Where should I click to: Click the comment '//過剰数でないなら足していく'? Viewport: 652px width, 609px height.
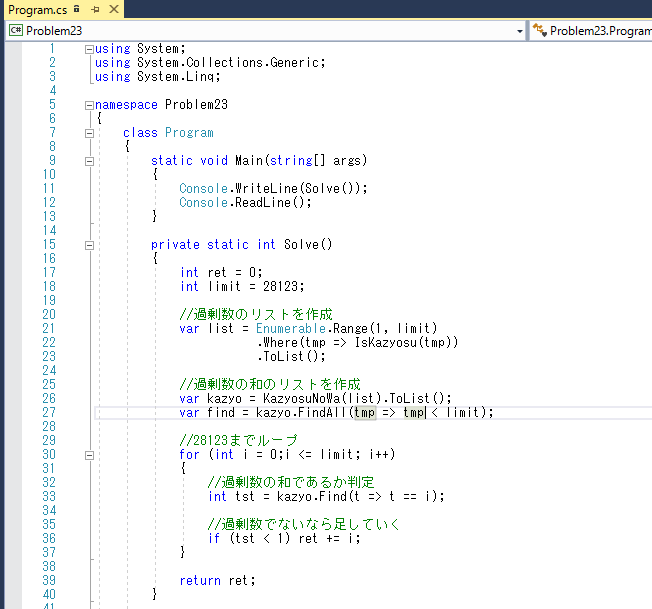click(304, 524)
